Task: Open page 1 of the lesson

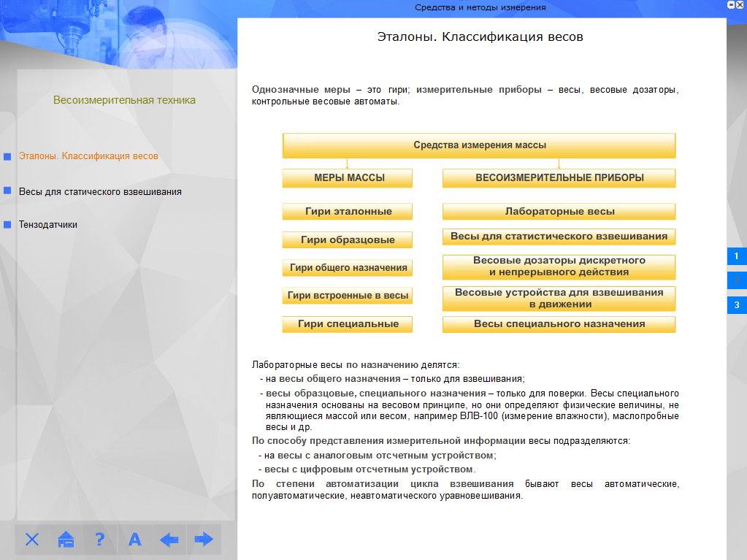Action: (736, 256)
